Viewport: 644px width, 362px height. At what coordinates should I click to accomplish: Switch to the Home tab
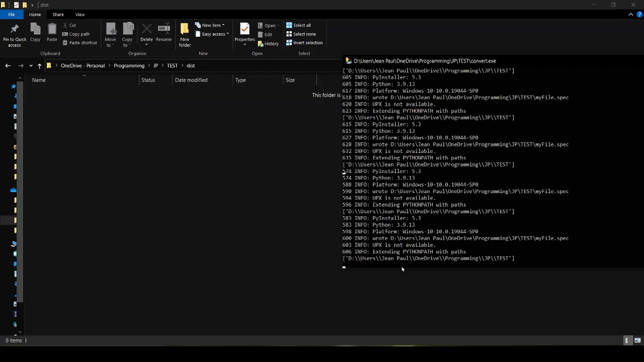35,14
